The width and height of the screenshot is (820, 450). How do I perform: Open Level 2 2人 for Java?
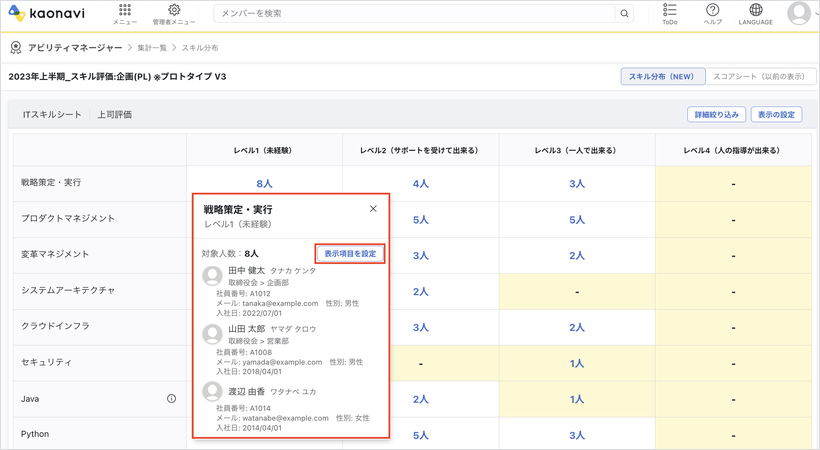(x=420, y=399)
